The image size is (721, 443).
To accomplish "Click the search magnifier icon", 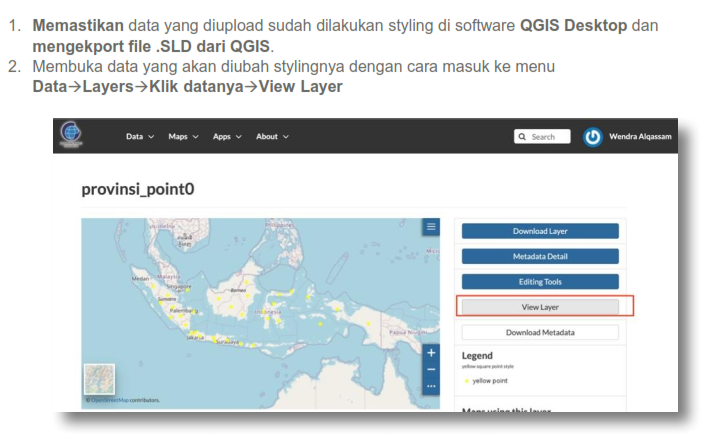I will pyautogui.click(x=522, y=137).
